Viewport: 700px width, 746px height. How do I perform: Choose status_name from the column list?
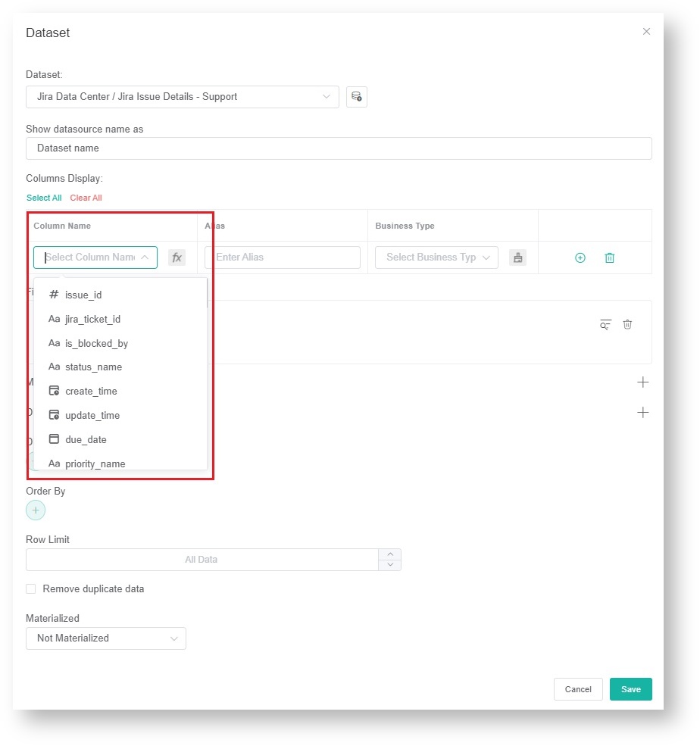point(93,367)
